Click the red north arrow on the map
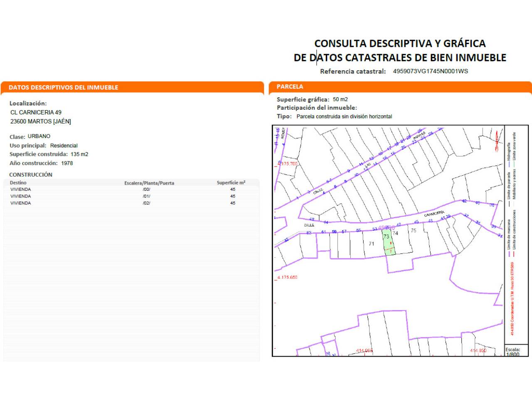 [497, 140]
